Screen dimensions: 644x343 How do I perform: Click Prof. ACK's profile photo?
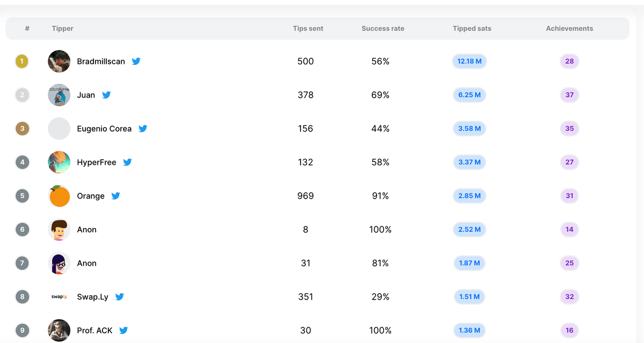59,331
